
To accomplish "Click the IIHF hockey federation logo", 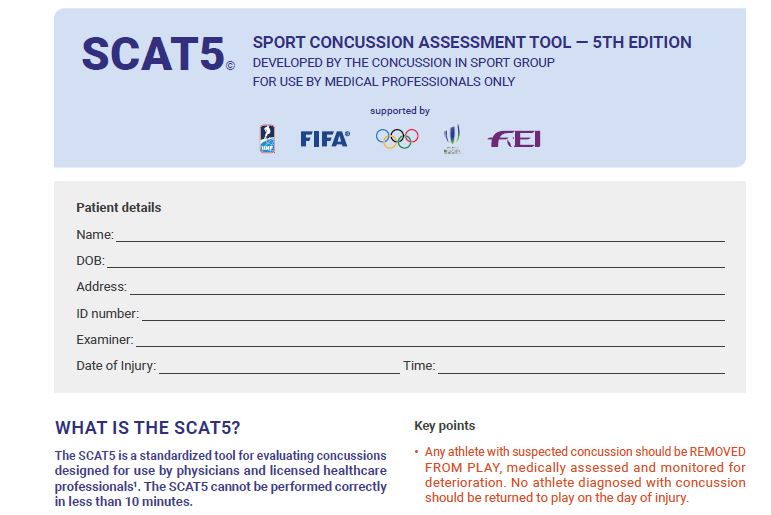I will (x=267, y=139).
